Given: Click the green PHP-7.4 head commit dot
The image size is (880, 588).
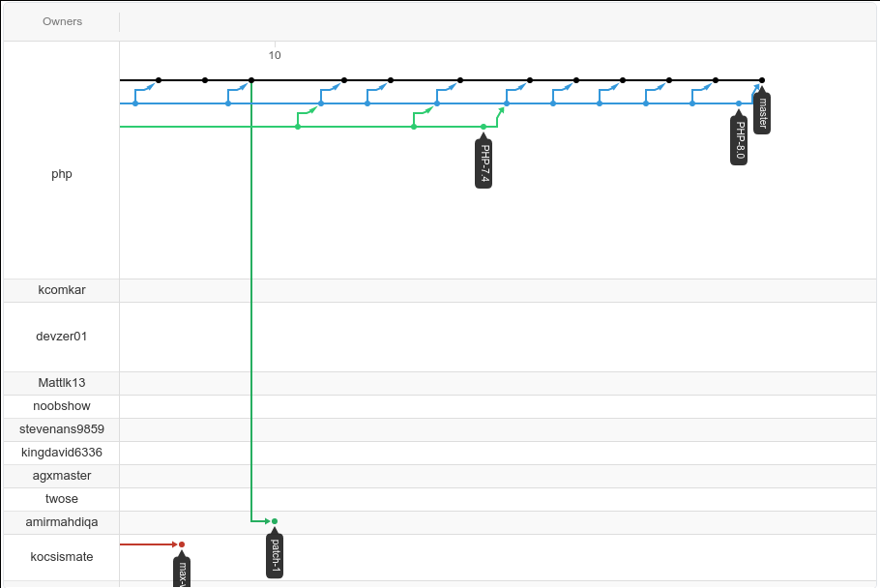Looking at the screenshot, I should tap(484, 127).
